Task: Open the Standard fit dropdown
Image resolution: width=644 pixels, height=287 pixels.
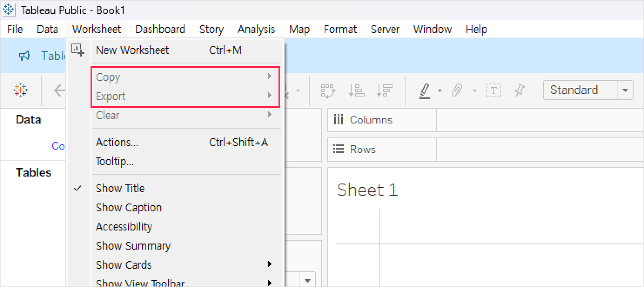Action: click(625, 90)
